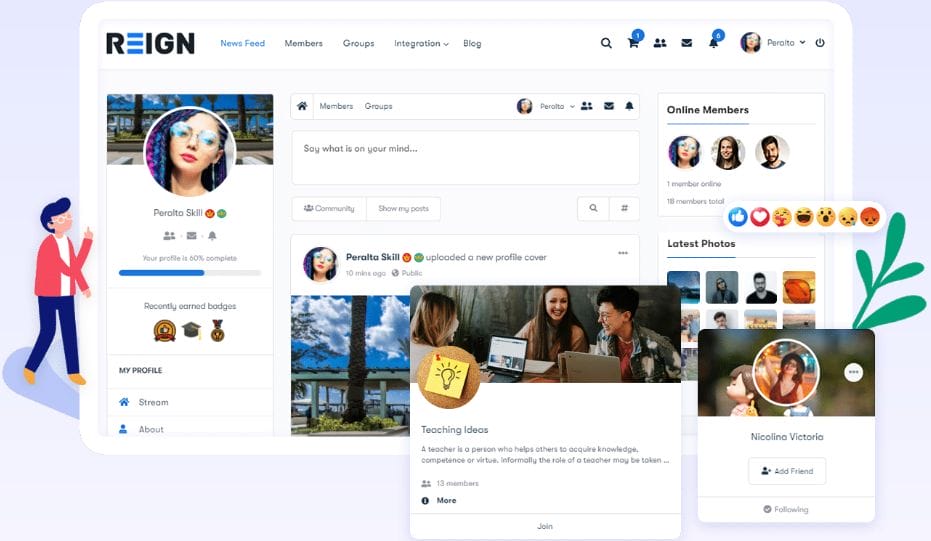Open bearded man avatar in Online Members
Screen dimensions: 931x541
pyautogui.click(x=772, y=152)
